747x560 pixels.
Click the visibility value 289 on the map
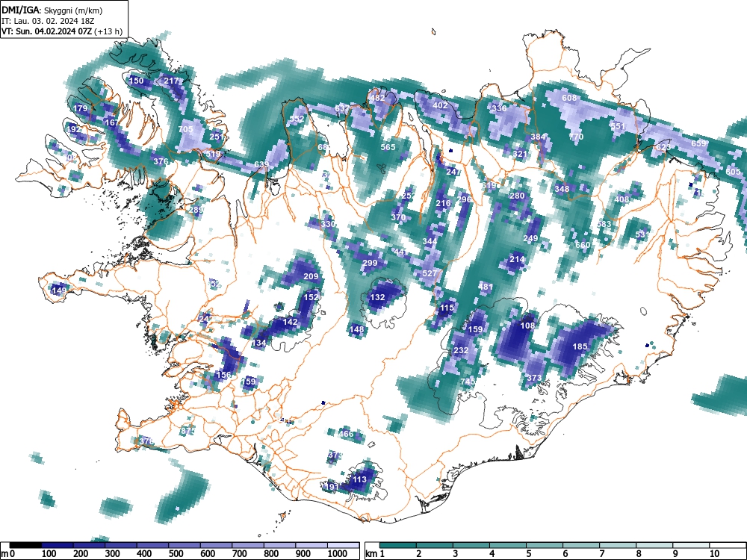coord(196,210)
